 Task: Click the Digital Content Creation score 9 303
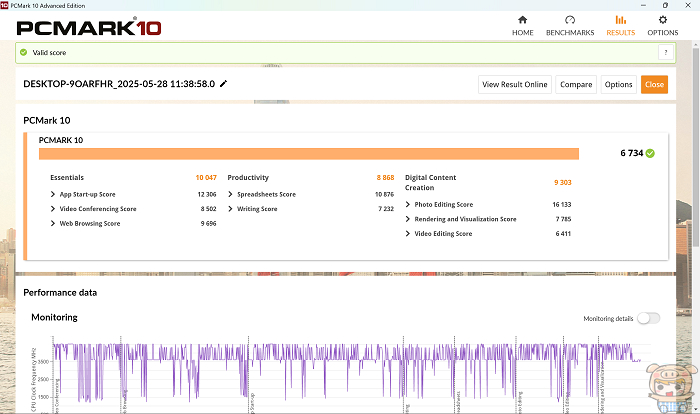click(x=562, y=182)
